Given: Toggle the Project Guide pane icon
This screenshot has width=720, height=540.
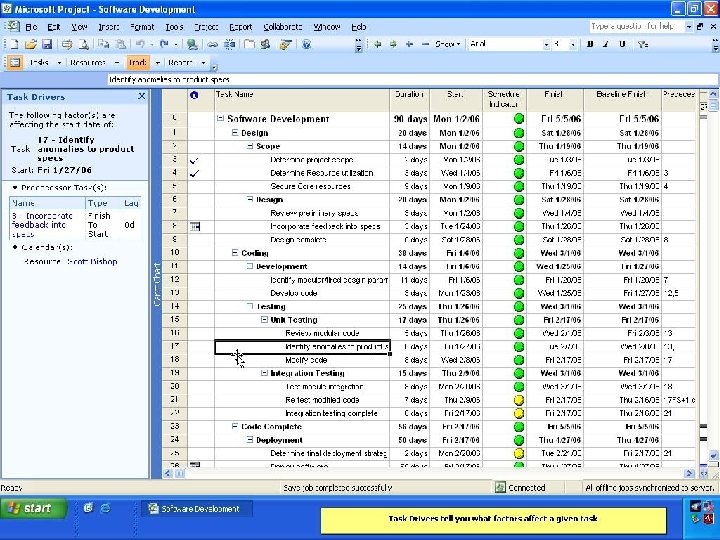Looking at the screenshot, I should pos(15,62).
